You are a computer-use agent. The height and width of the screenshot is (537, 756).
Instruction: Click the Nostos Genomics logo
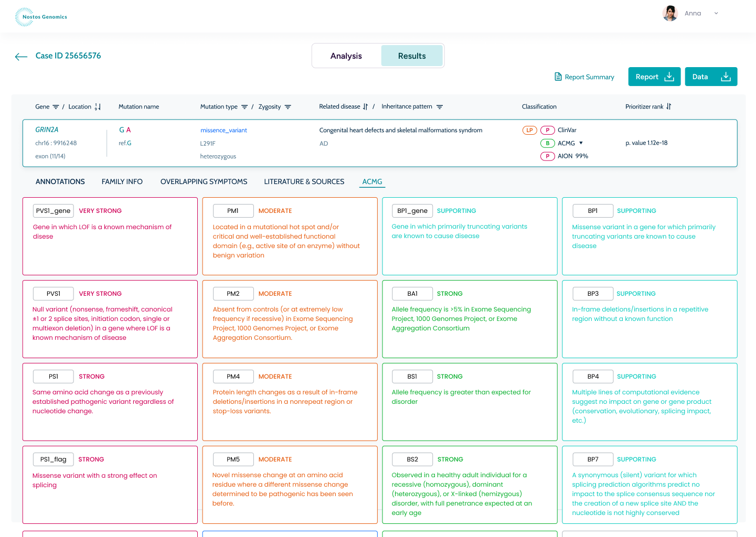tap(41, 17)
